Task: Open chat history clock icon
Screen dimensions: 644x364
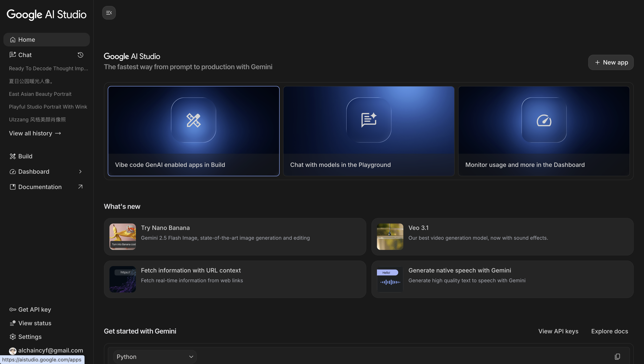Action: point(80,55)
